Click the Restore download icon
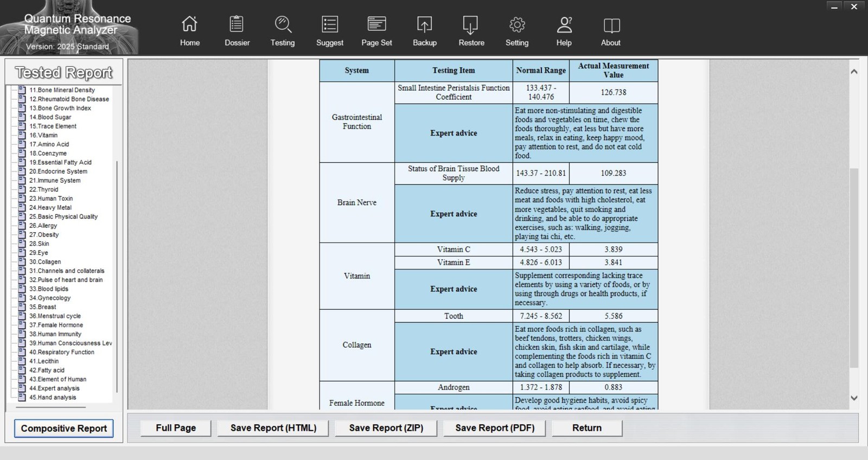This screenshot has width=868, height=460. [470, 24]
